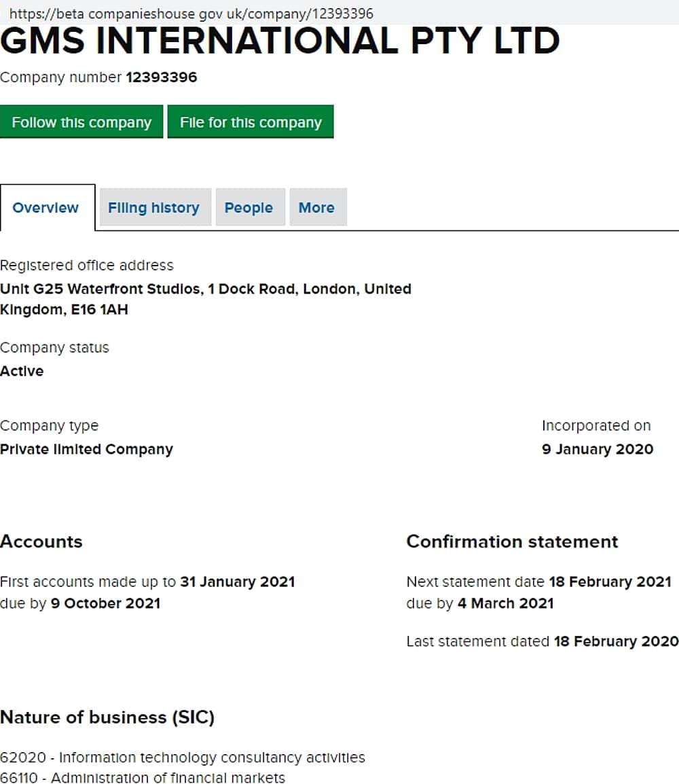Click company number 12393396

tap(161, 77)
